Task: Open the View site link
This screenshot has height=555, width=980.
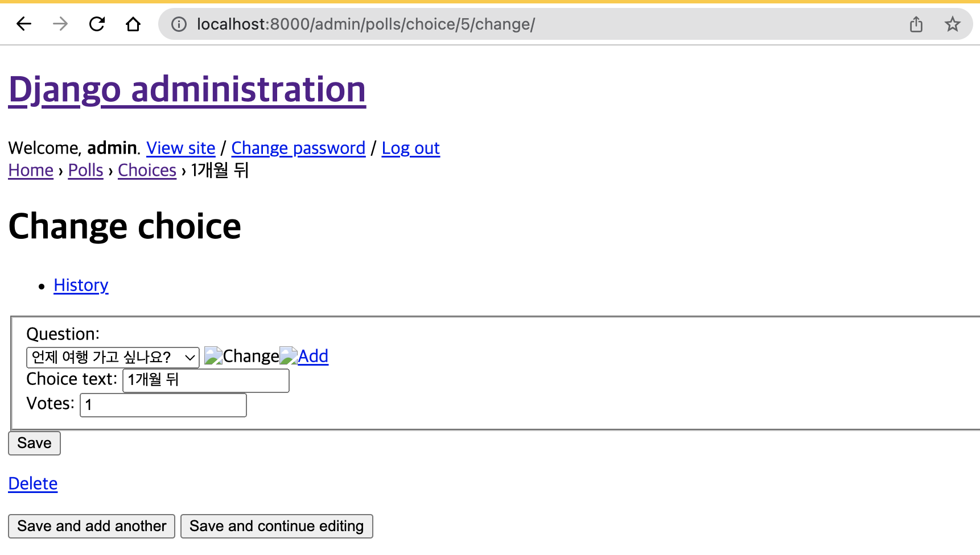Action: coord(181,148)
